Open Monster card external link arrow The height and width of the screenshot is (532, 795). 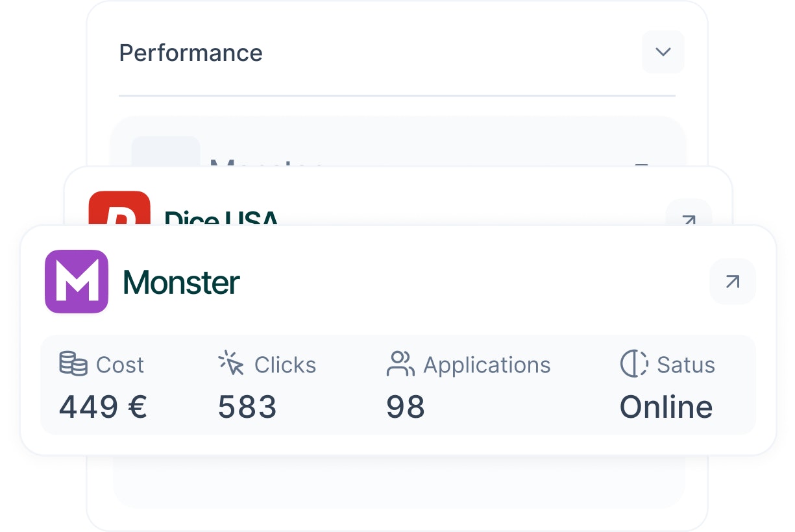[733, 282]
